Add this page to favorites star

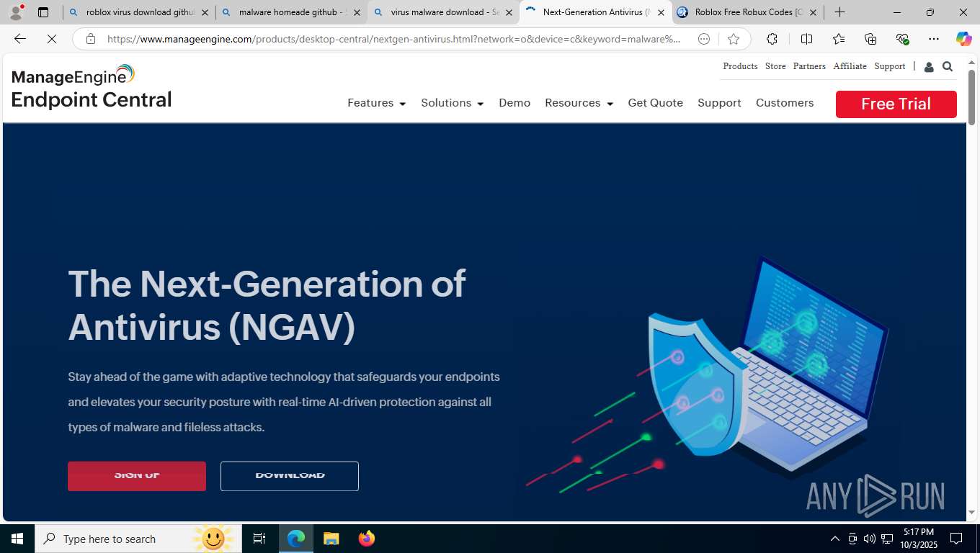pyautogui.click(x=734, y=39)
